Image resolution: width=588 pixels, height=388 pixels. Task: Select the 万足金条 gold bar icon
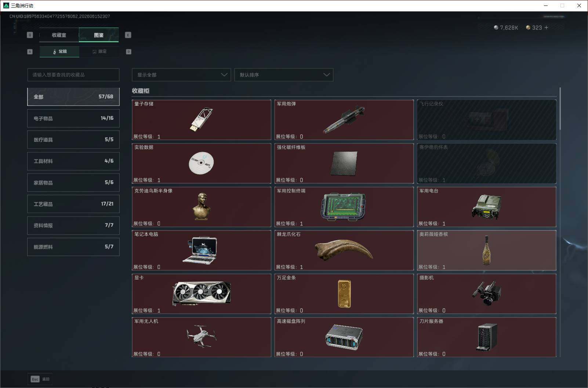click(344, 294)
